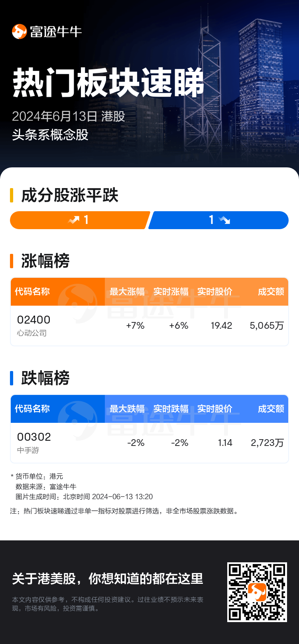Click the 涨幅榜 section heading

point(45,261)
